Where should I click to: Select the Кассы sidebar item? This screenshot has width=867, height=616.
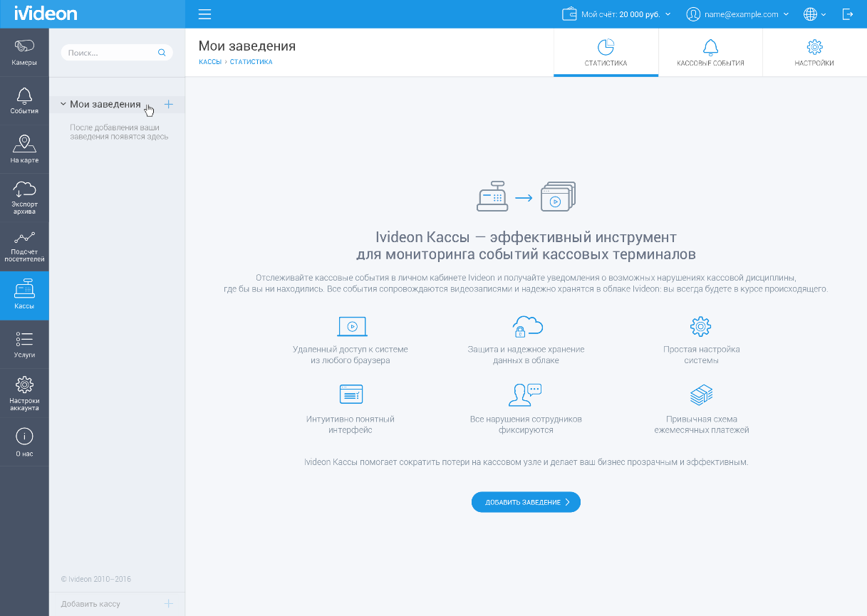(x=24, y=296)
